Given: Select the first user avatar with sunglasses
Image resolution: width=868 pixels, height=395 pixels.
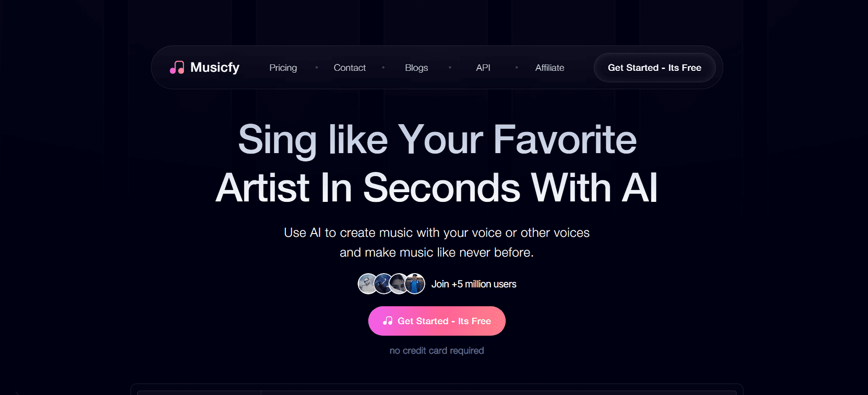Looking at the screenshot, I should [366, 283].
